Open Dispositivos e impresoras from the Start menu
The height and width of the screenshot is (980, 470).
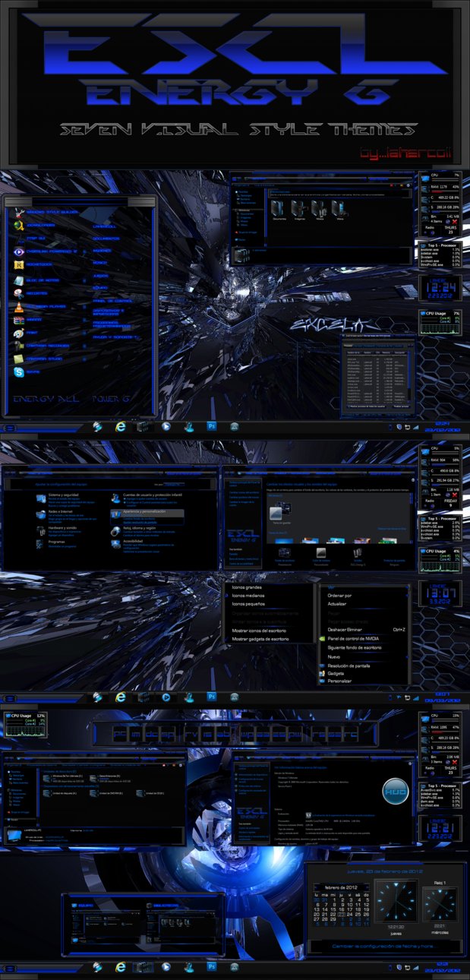click(109, 312)
